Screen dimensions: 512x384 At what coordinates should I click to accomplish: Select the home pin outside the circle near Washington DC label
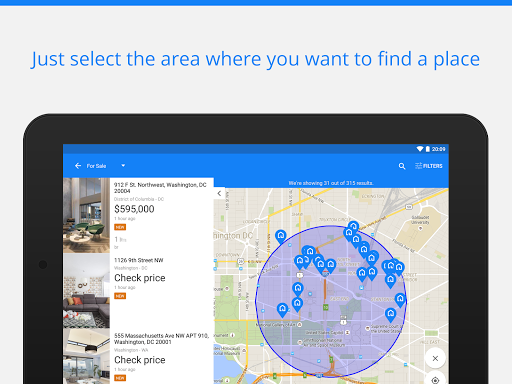tap(281, 236)
